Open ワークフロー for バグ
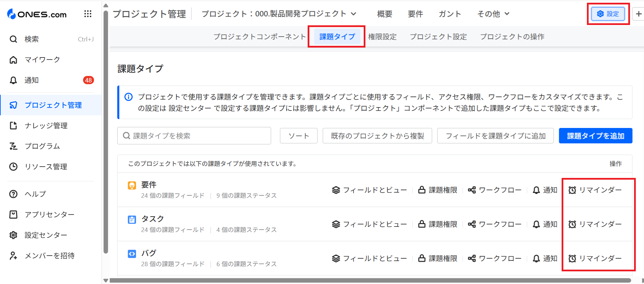Viewport: 644px width, 284px height. point(495,258)
